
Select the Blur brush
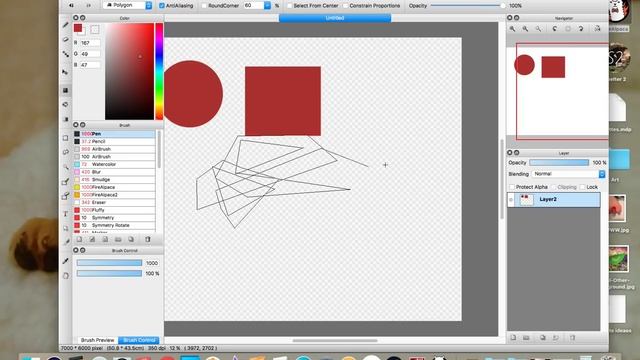114,172
